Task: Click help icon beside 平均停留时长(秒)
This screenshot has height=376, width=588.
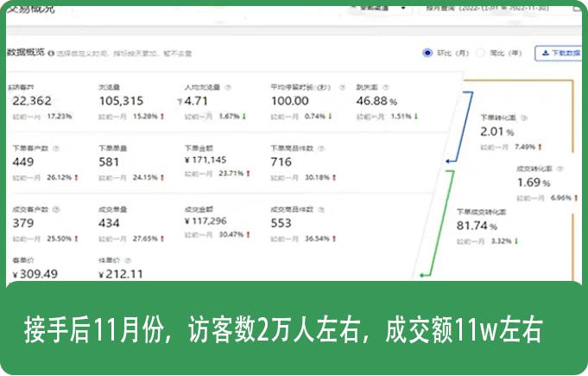Action: [x=343, y=87]
